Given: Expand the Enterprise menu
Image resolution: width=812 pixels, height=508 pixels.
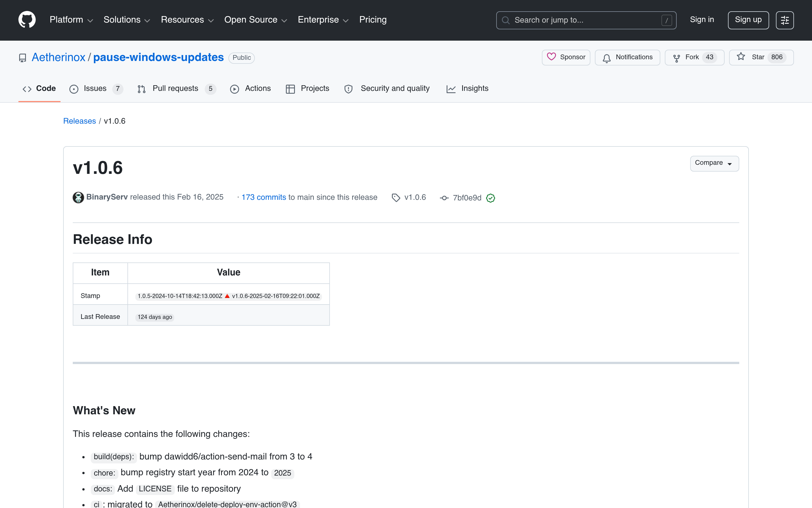Looking at the screenshot, I should [x=323, y=20].
